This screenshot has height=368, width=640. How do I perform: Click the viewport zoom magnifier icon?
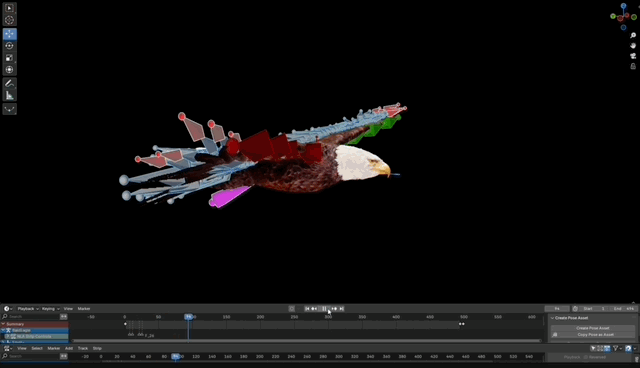tap(633, 35)
